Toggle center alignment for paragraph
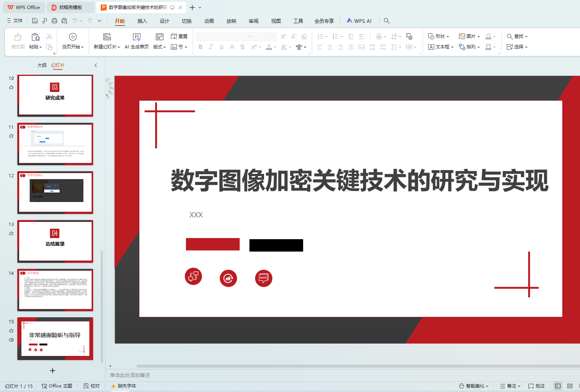This screenshot has height=392, width=580. coord(330,47)
